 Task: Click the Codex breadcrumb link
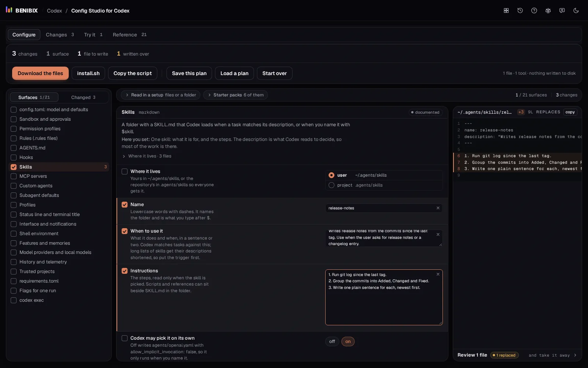[x=54, y=11]
